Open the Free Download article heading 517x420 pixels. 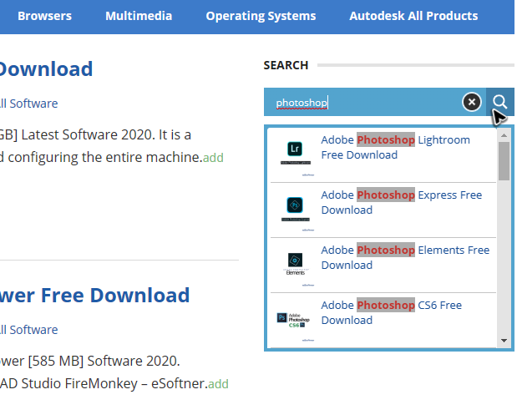[94, 295]
